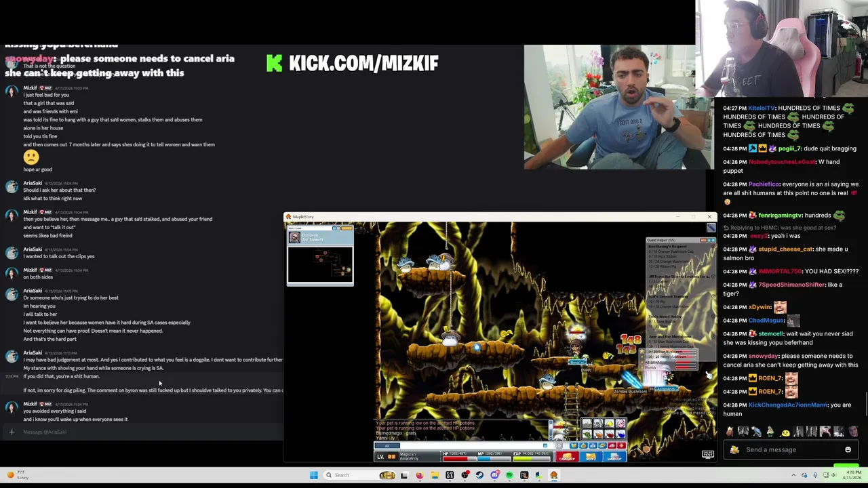Click the MapleStory window title bar

click(x=500, y=217)
